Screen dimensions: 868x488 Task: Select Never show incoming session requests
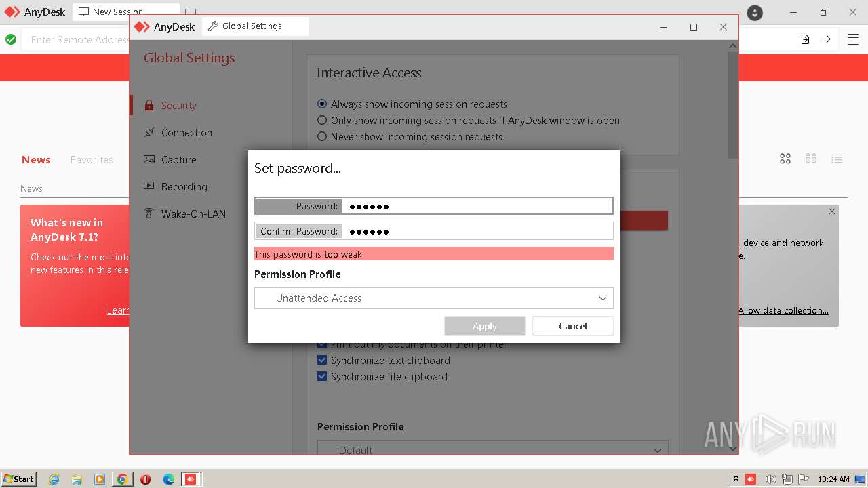coord(322,136)
